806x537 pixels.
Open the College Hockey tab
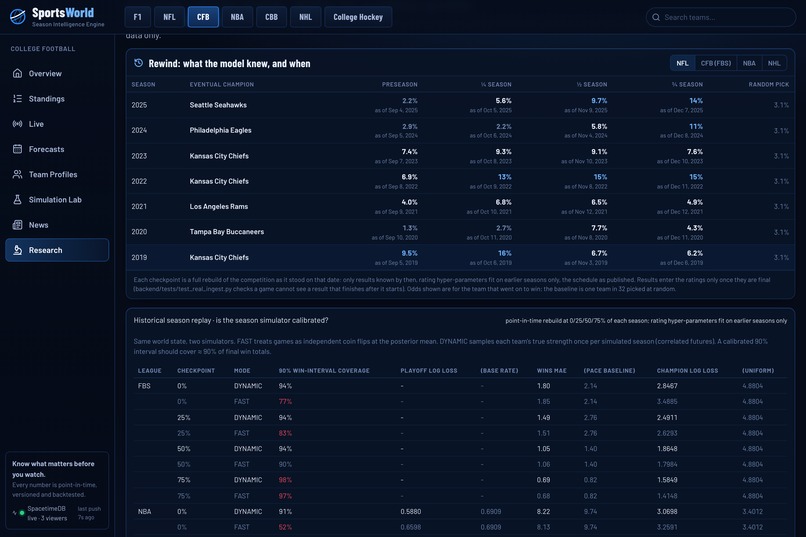[358, 17]
